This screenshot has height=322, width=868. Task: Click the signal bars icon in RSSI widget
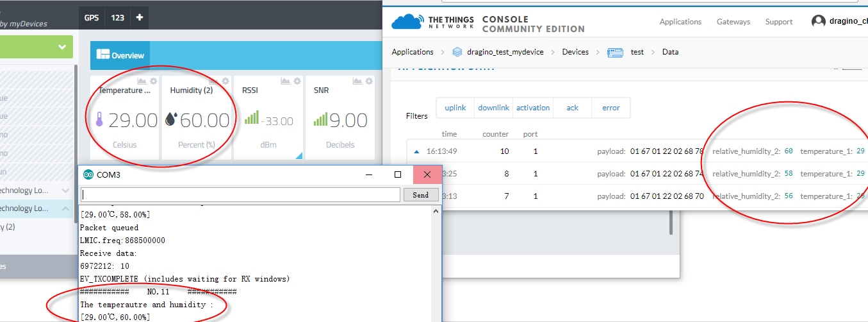point(251,117)
